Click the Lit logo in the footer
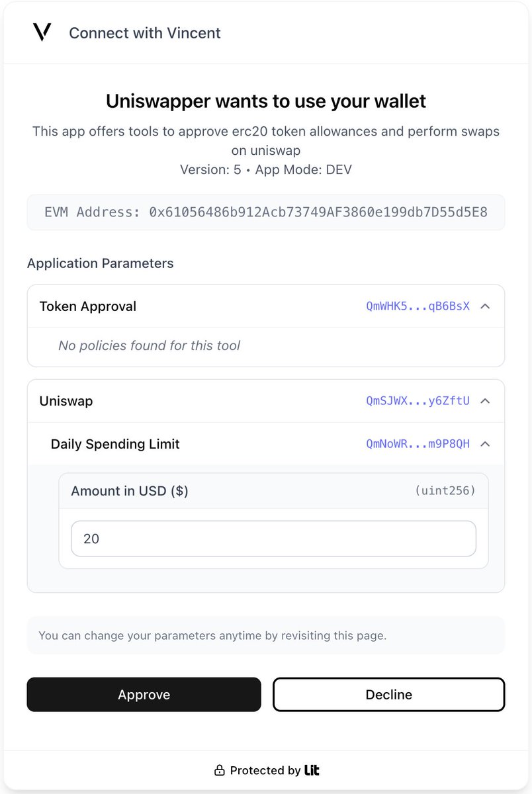 [312, 770]
